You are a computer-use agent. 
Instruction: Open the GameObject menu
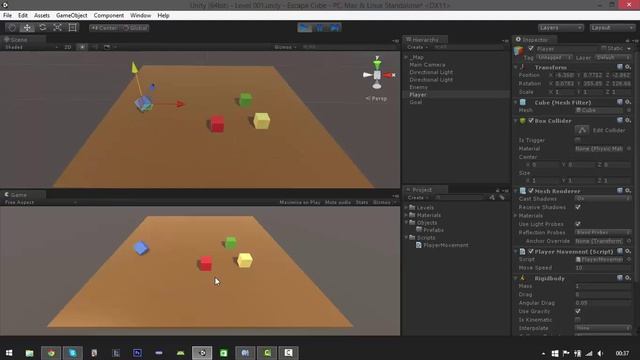(72, 16)
